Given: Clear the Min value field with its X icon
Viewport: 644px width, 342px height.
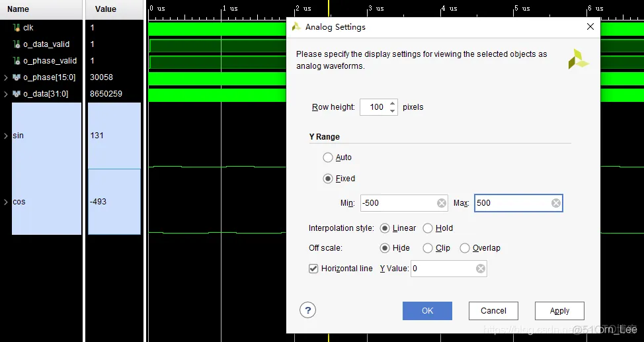Looking at the screenshot, I should point(442,203).
